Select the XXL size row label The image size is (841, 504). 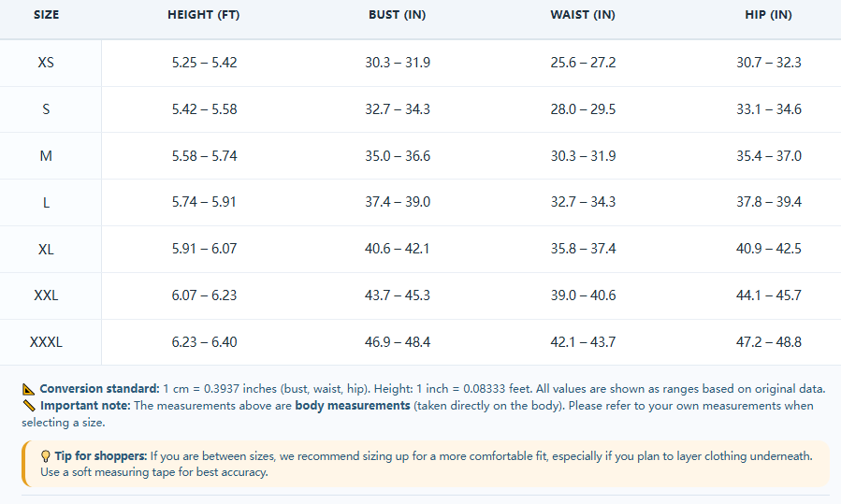(46, 295)
